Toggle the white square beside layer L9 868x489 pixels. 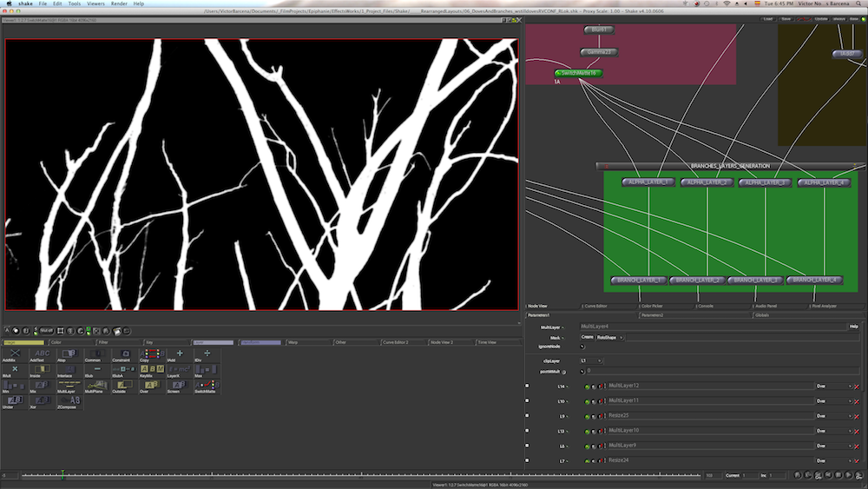click(527, 416)
